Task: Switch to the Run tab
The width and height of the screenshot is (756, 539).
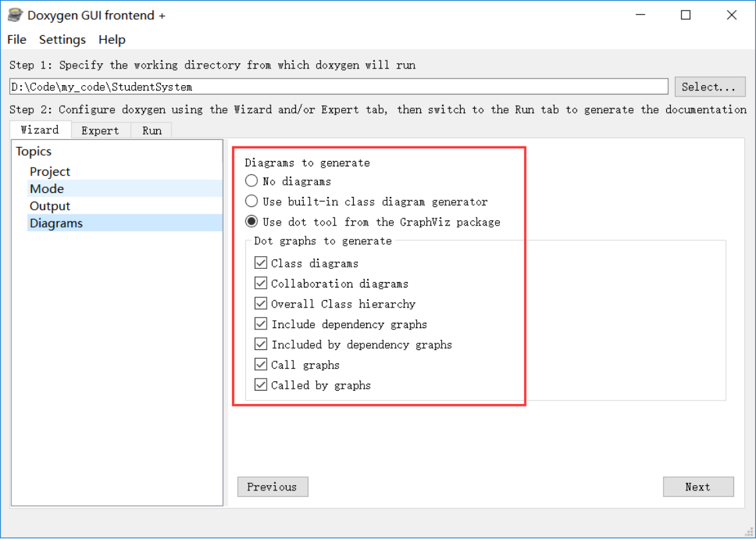Action: [152, 130]
